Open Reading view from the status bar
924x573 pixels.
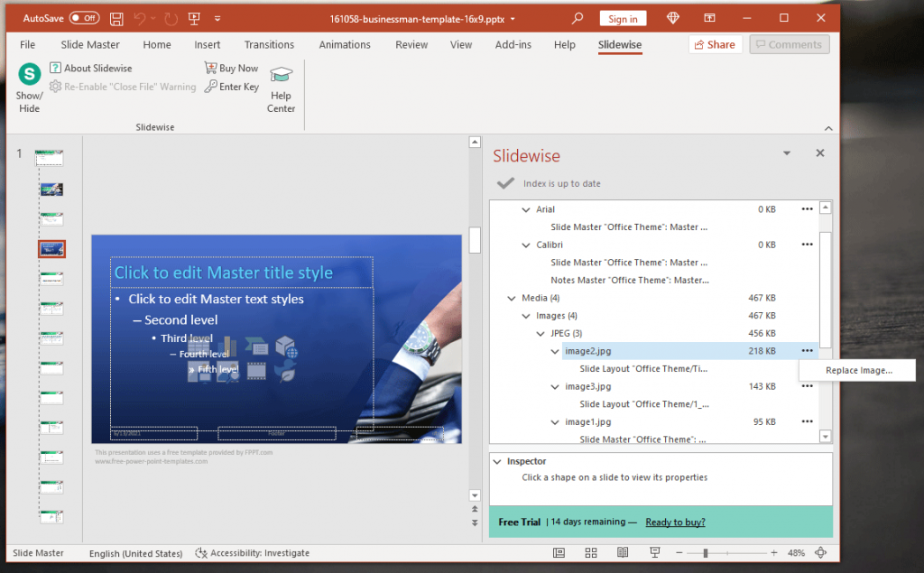point(623,552)
